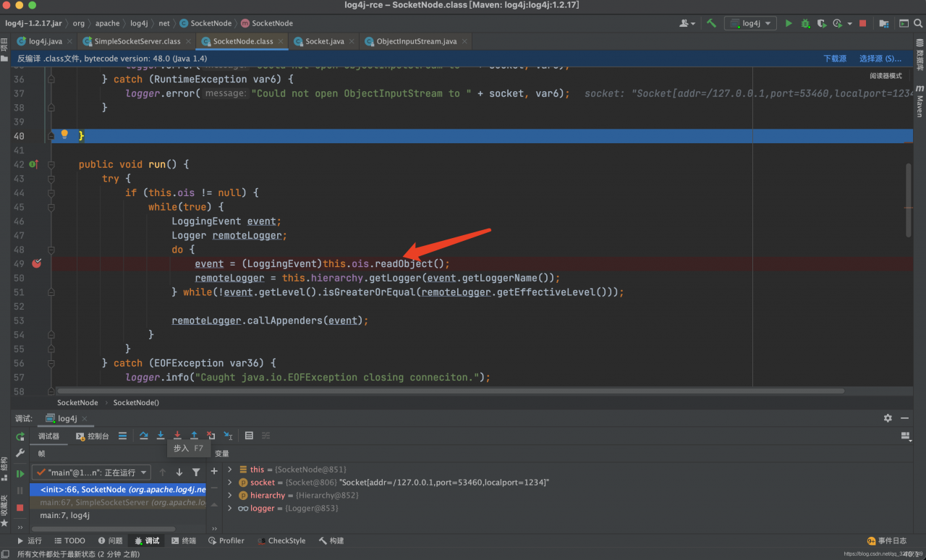Expand the 'this' variable node
926x560 pixels.
230,470
